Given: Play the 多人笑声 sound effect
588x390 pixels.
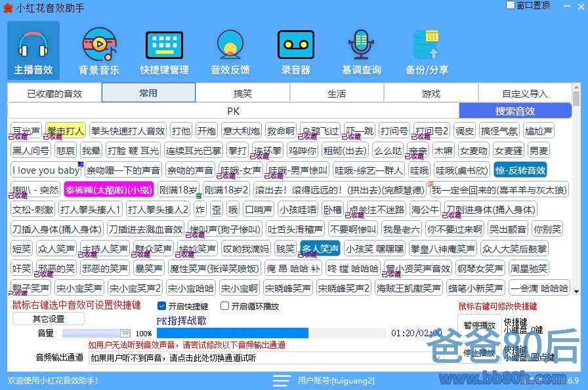Looking at the screenshot, I should pos(320,249).
